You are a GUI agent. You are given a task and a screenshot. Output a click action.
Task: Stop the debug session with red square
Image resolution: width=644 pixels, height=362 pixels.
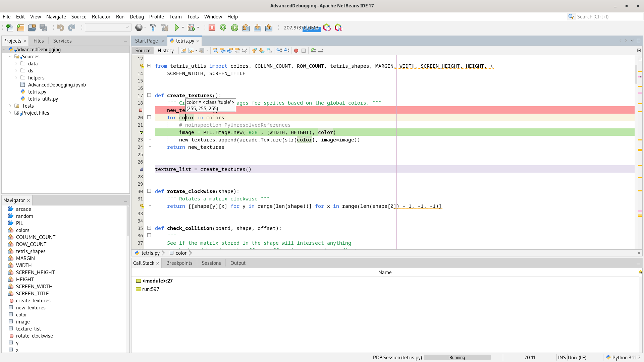point(212,28)
